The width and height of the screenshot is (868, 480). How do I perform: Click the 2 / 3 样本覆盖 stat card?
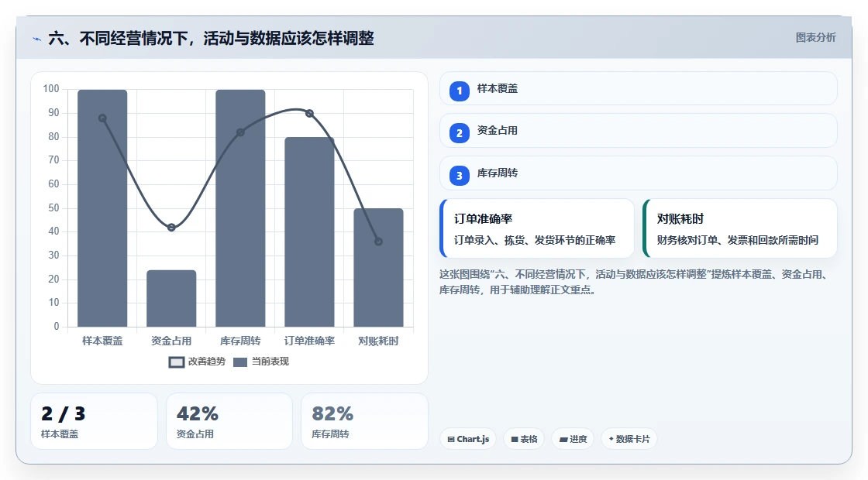(x=94, y=421)
